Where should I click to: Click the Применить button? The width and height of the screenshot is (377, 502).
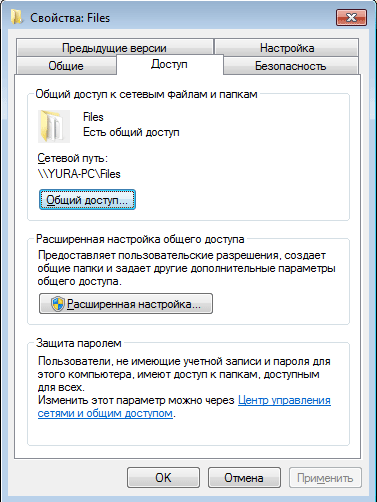(x=325, y=477)
